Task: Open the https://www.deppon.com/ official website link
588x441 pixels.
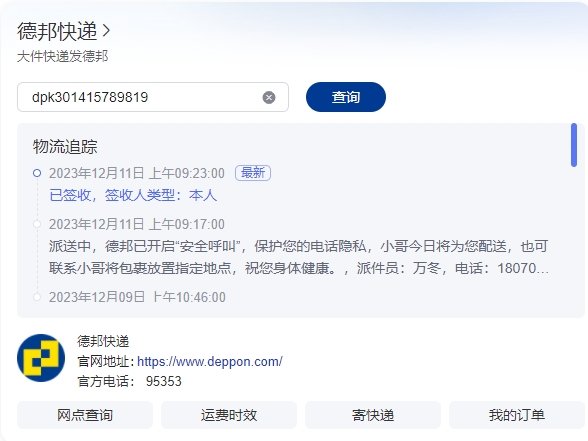Action: [210, 362]
